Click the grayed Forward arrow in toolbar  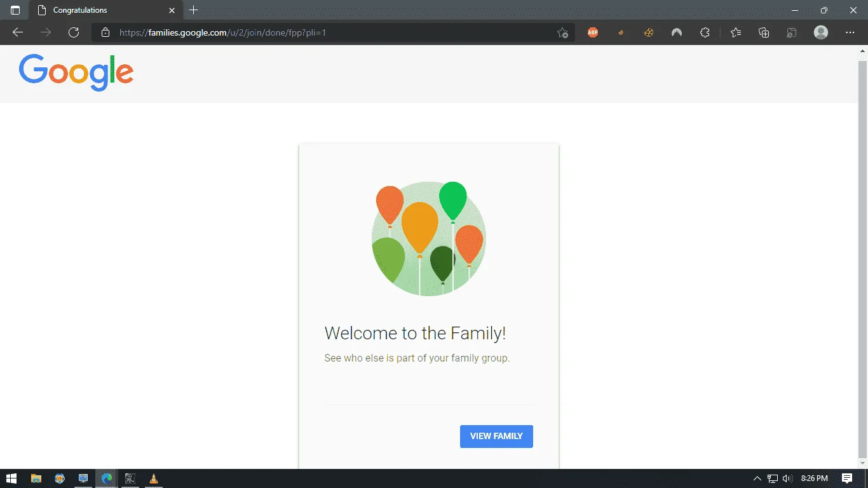coord(46,32)
